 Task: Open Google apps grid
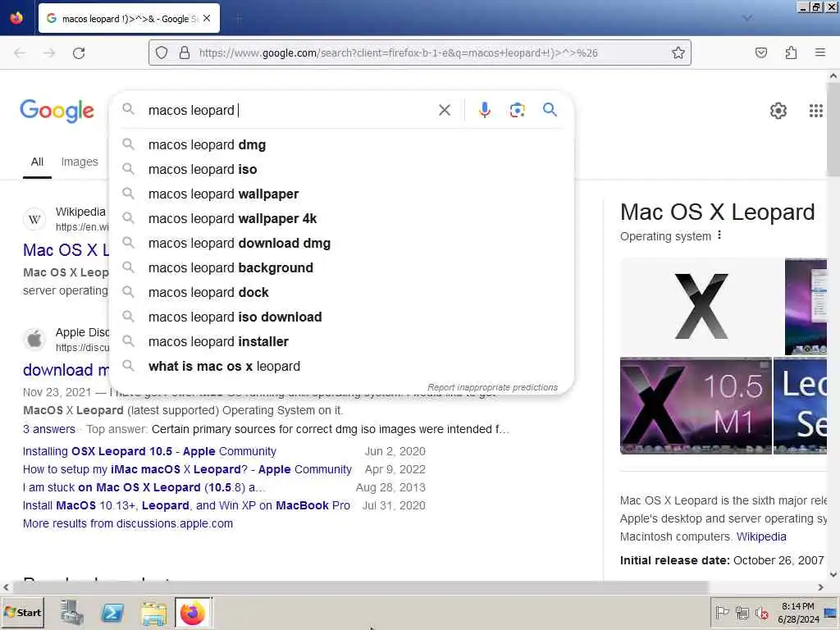coord(816,111)
